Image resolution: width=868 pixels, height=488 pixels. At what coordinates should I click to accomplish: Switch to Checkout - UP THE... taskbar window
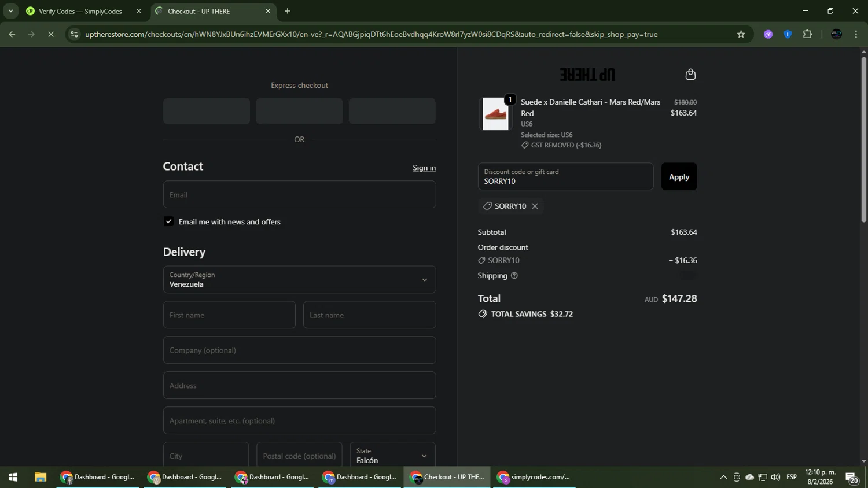pyautogui.click(x=447, y=477)
